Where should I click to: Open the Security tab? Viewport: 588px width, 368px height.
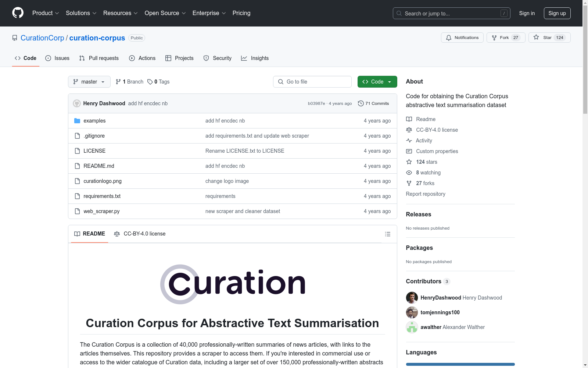(x=218, y=58)
